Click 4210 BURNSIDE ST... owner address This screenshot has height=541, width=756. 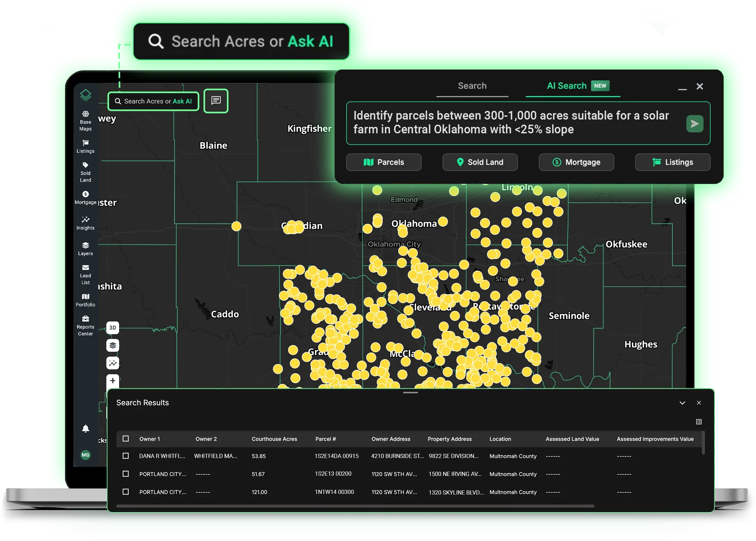(x=397, y=456)
